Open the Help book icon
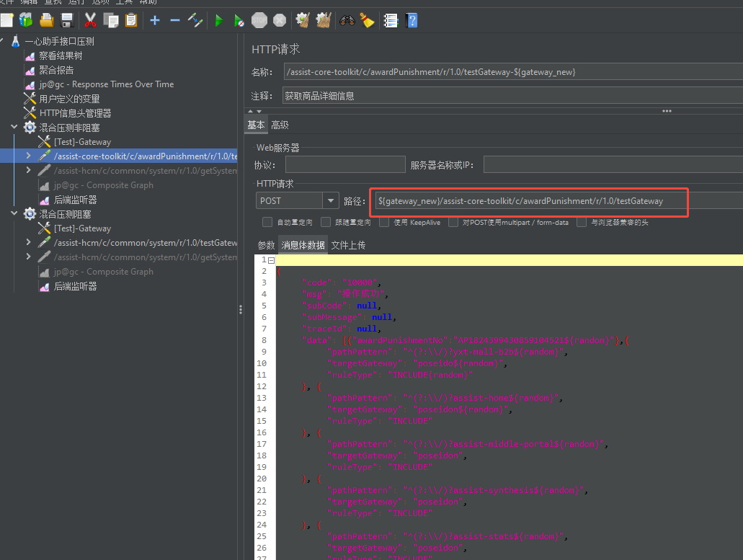Screen dimensions: 743x560 point(411,20)
